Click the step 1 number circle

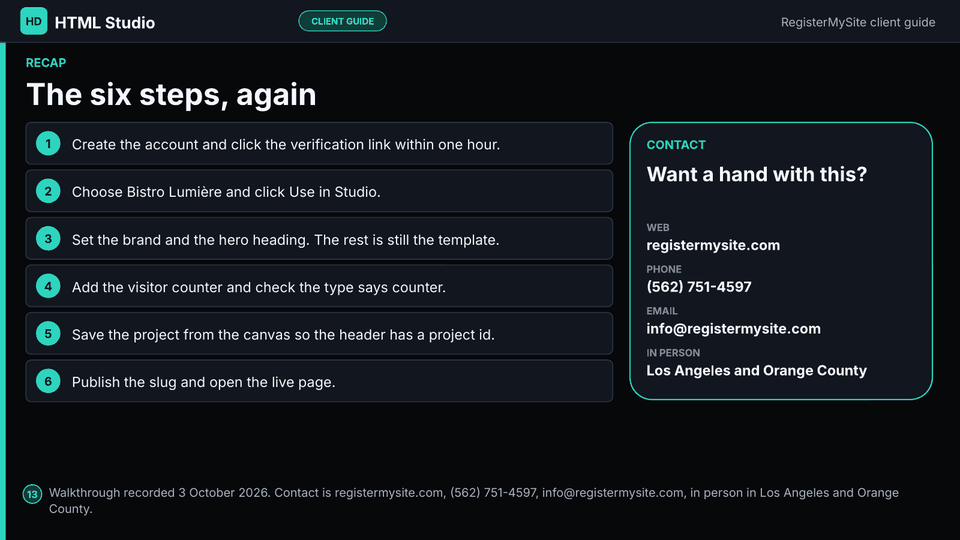(x=48, y=144)
